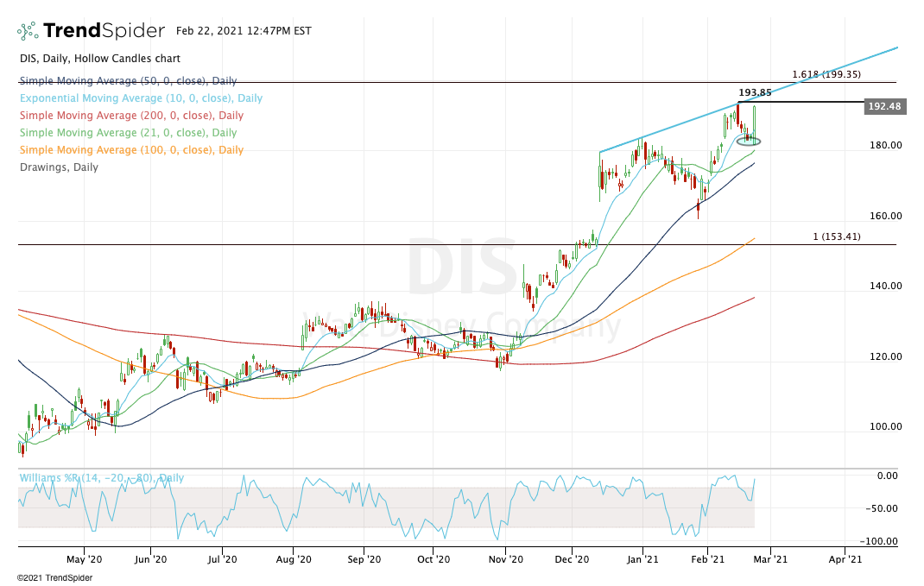Select the Simple Moving Average (200) legend label

pos(131,116)
